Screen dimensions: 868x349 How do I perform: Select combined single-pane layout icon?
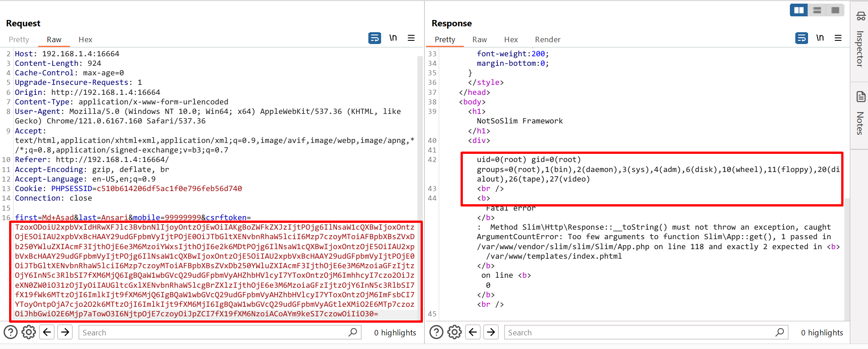[x=835, y=10]
